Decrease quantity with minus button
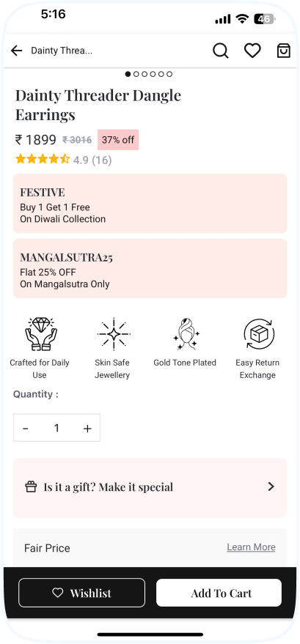Image resolution: width=300 pixels, height=644 pixels. [x=26, y=429]
